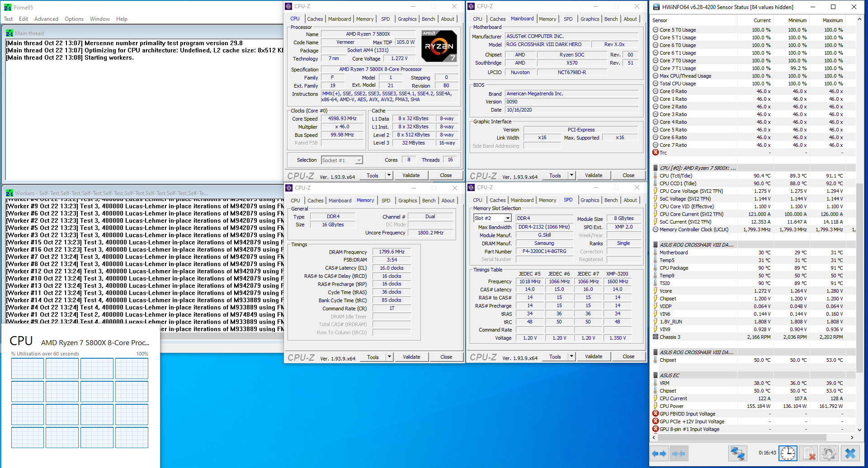The height and width of the screenshot is (468, 868).
Task: Click the remote monitoring computers icon in HWiNFO
Action: (738, 453)
